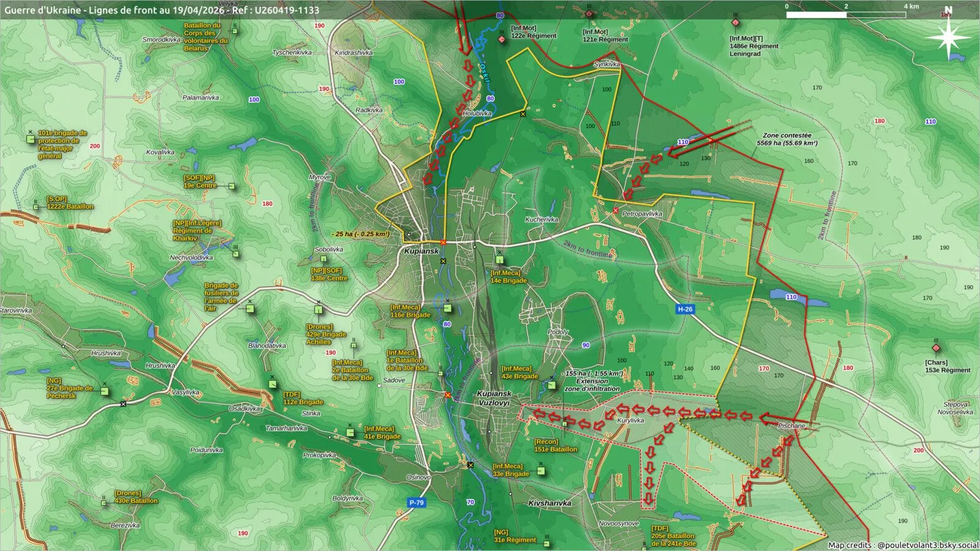Click the Prokopivka label
This screenshot has height=551, width=980.
(x=319, y=455)
